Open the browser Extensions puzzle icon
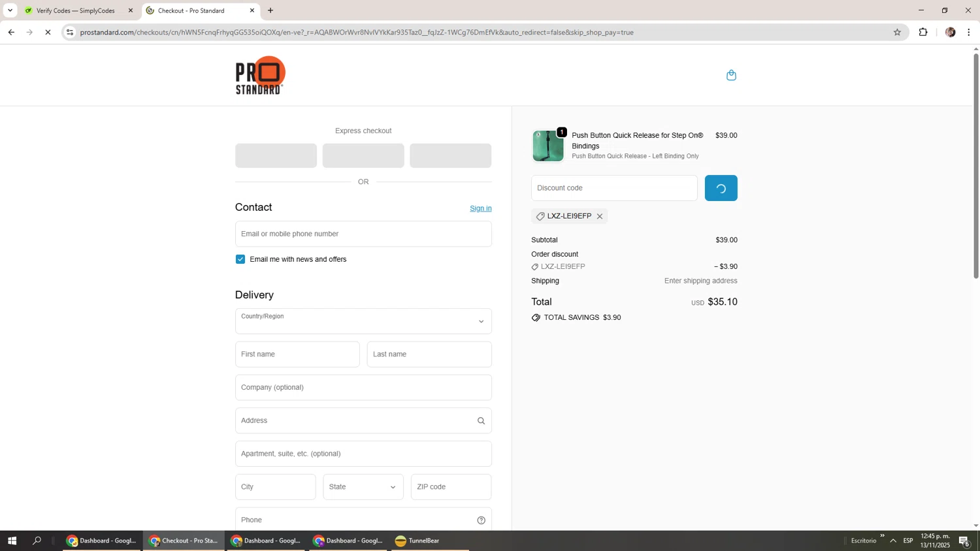The height and width of the screenshot is (551, 980). point(923,32)
